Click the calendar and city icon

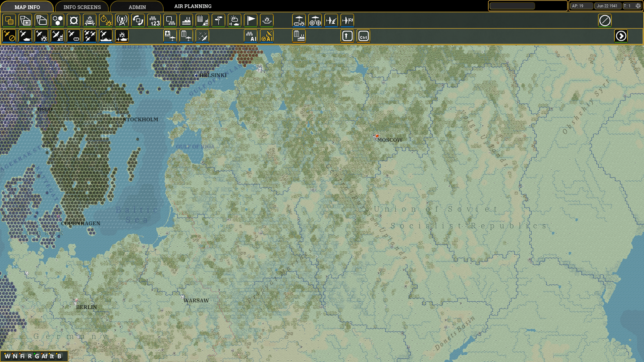click(x=202, y=20)
